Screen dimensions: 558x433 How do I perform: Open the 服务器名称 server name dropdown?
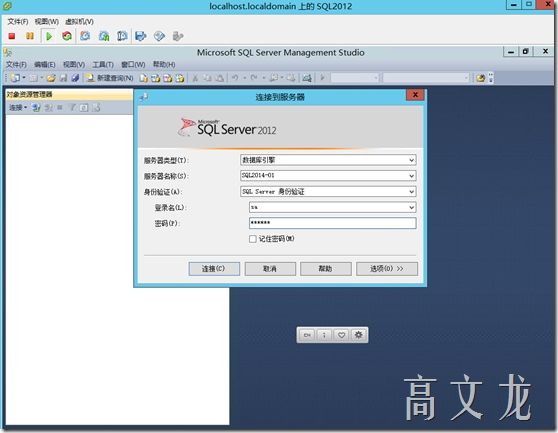pyautogui.click(x=411, y=176)
